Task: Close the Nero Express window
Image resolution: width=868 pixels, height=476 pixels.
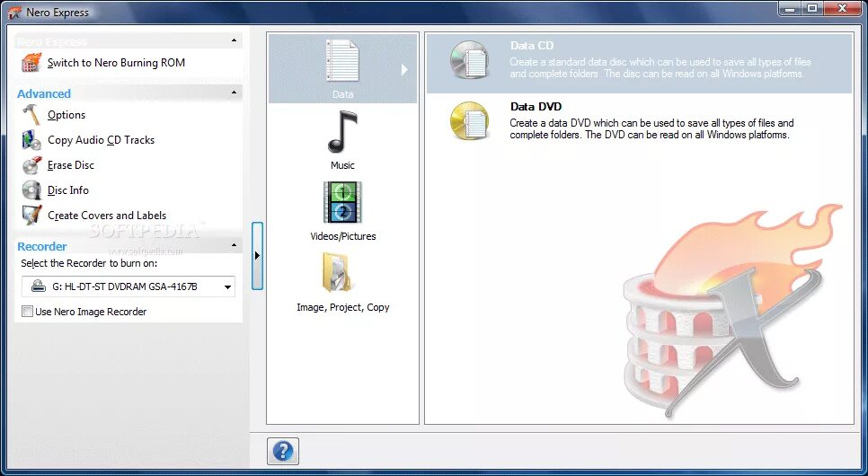Action: (842, 8)
